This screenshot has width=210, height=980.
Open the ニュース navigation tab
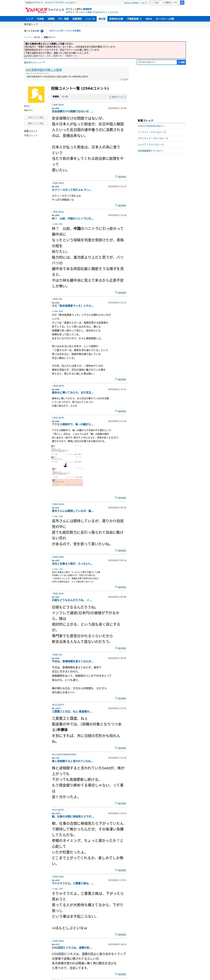[90, 19]
